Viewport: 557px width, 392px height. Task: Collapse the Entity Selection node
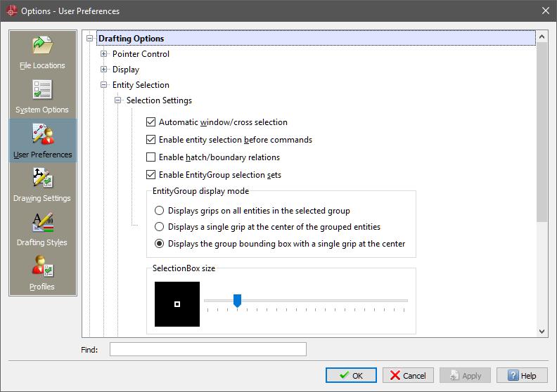coord(103,85)
